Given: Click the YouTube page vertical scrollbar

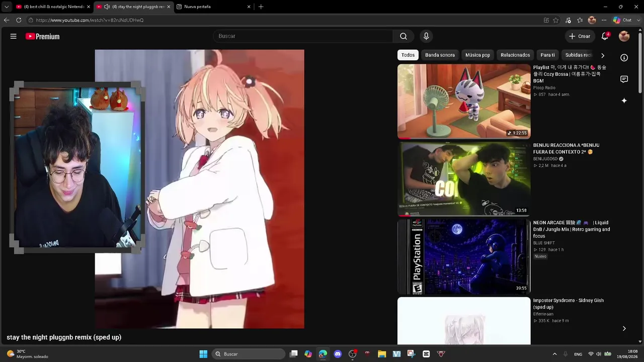Looking at the screenshot, I should click(640, 63).
